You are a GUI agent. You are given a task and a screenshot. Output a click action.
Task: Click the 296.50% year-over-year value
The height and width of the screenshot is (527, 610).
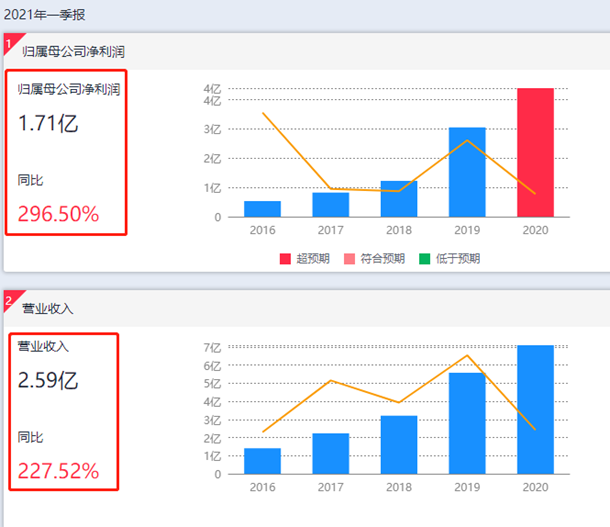(x=59, y=214)
